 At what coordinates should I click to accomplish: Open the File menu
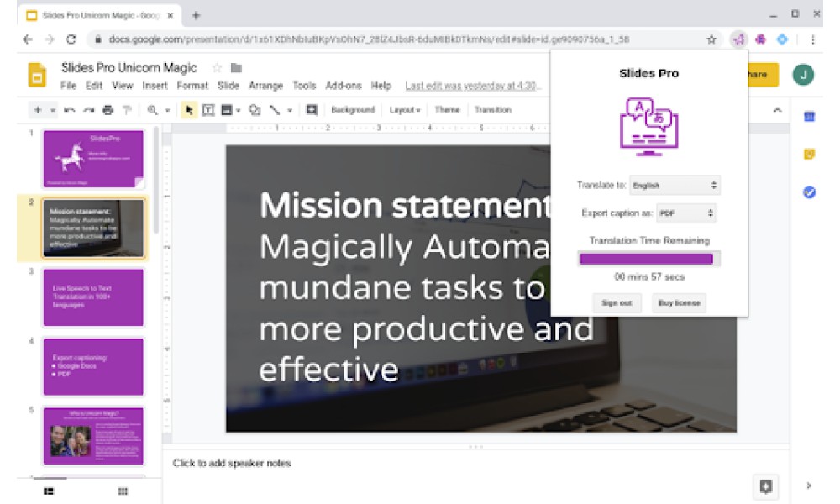(x=69, y=86)
